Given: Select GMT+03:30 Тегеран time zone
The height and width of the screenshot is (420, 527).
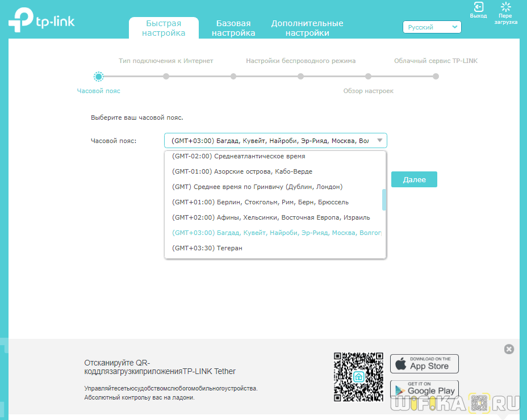Looking at the screenshot, I should point(207,248).
